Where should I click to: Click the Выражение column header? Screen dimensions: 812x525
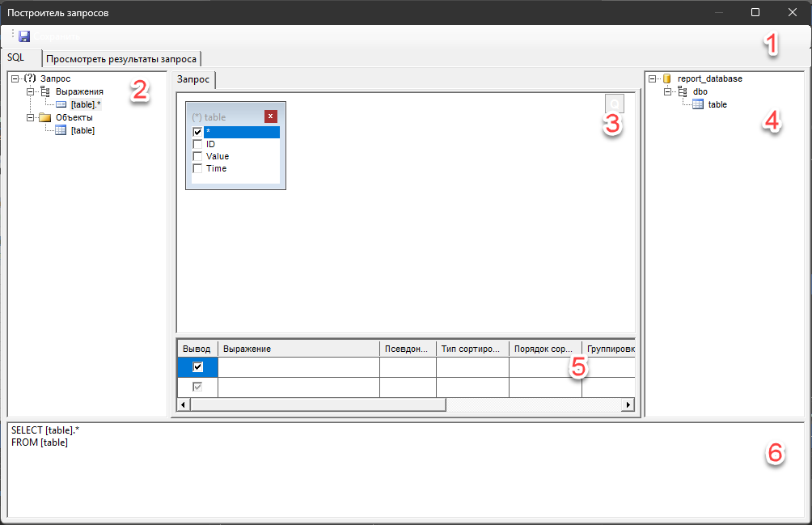point(298,349)
